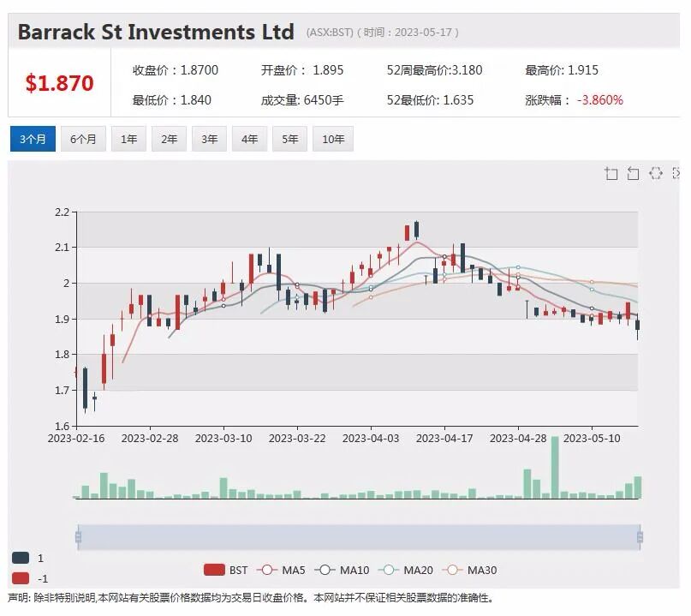The width and height of the screenshot is (691, 616).
Task: Click the 2023-04-03 axis date label
Action: coord(371,439)
